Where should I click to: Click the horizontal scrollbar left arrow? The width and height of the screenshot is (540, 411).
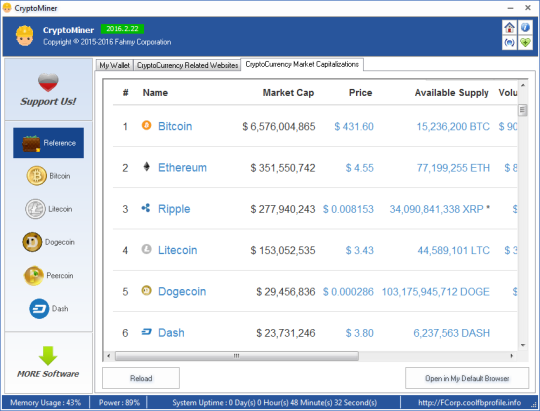point(109,356)
